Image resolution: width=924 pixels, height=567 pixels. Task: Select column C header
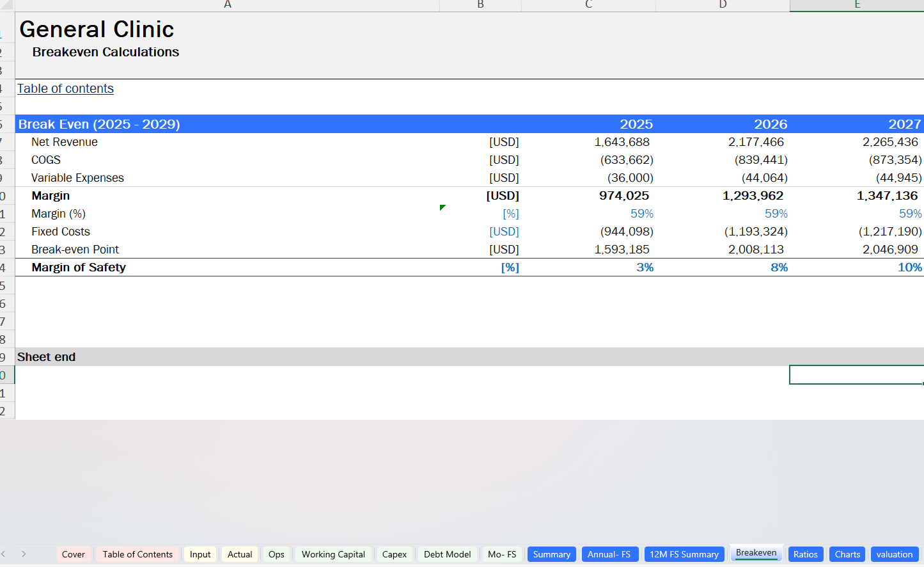tap(588, 5)
